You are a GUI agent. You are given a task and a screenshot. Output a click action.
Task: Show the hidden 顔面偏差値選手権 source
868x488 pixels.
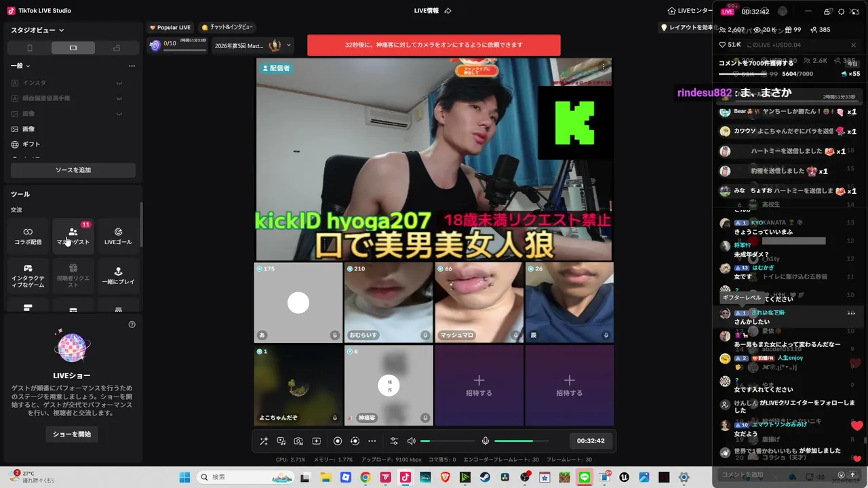[119, 98]
